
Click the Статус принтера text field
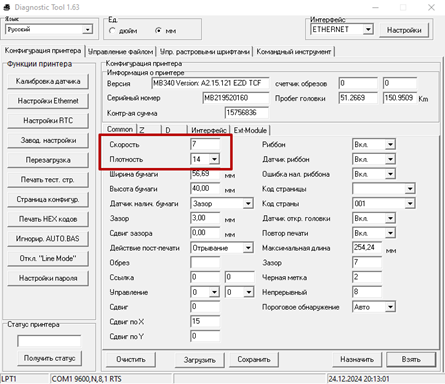click(x=49, y=341)
